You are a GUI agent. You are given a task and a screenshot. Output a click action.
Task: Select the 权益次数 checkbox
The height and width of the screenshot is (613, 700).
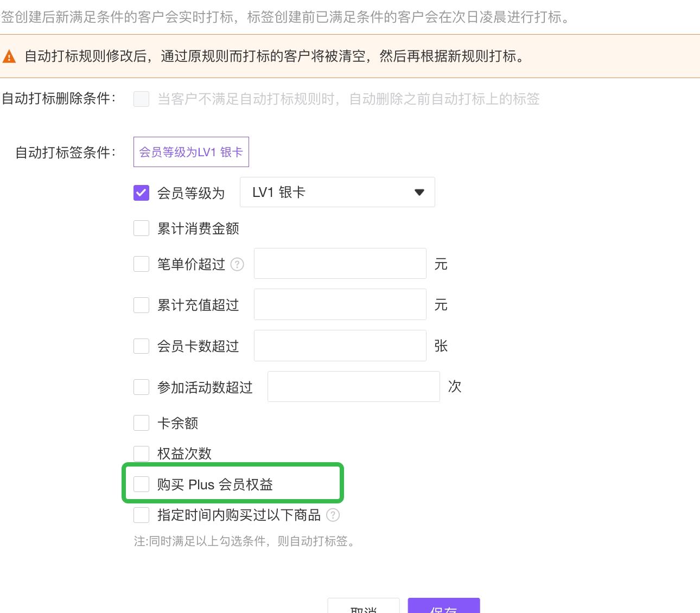(141, 454)
